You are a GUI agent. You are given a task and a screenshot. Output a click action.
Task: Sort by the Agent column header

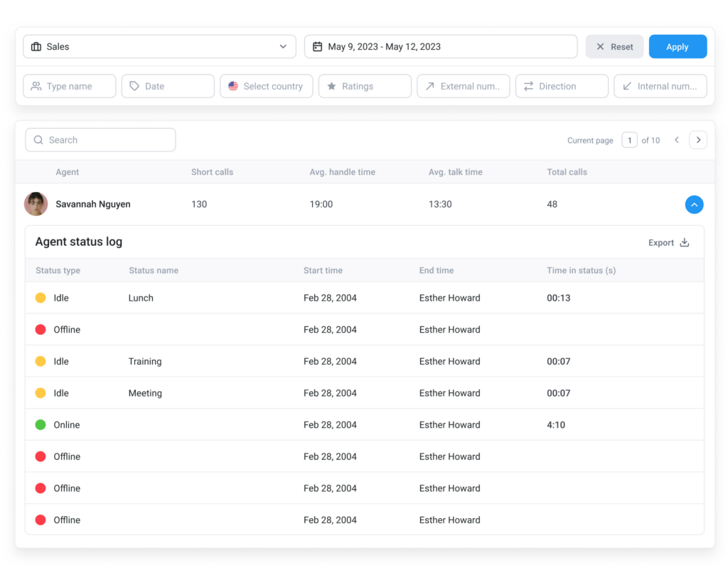(68, 172)
